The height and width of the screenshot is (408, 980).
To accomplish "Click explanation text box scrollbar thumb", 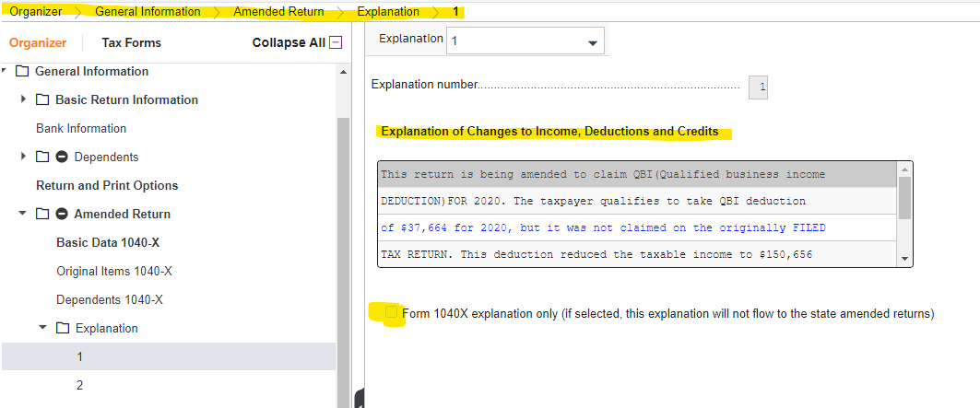I will click(904, 197).
